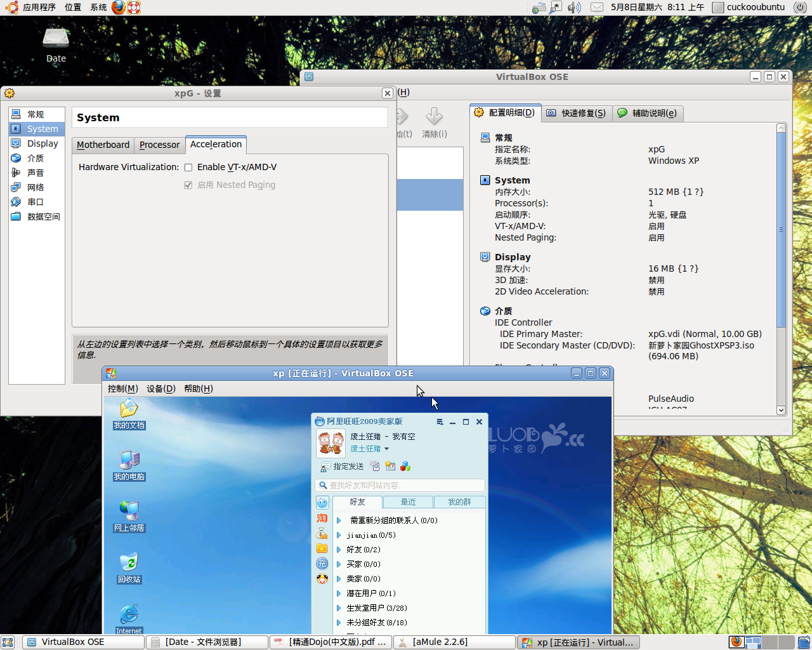Expand the jianjian (0/5) group
This screenshot has width=812, height=650.
(x=339, y=535)
